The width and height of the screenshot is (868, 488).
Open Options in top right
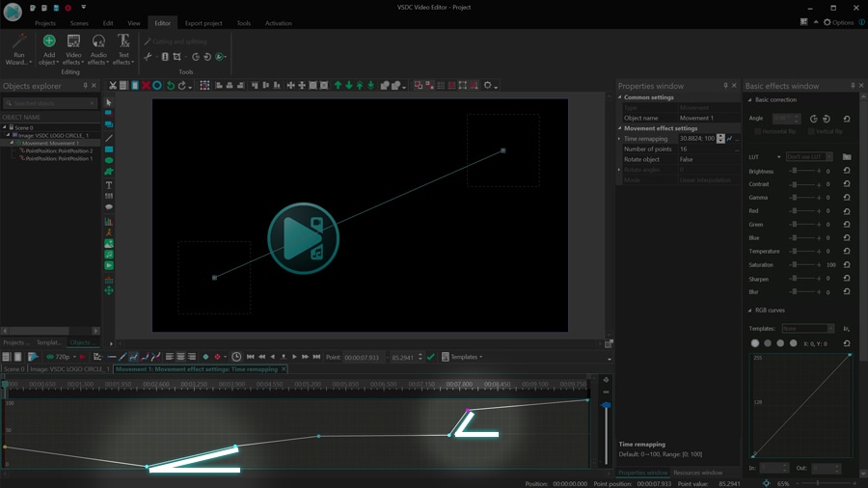click(x=839, y=22)
